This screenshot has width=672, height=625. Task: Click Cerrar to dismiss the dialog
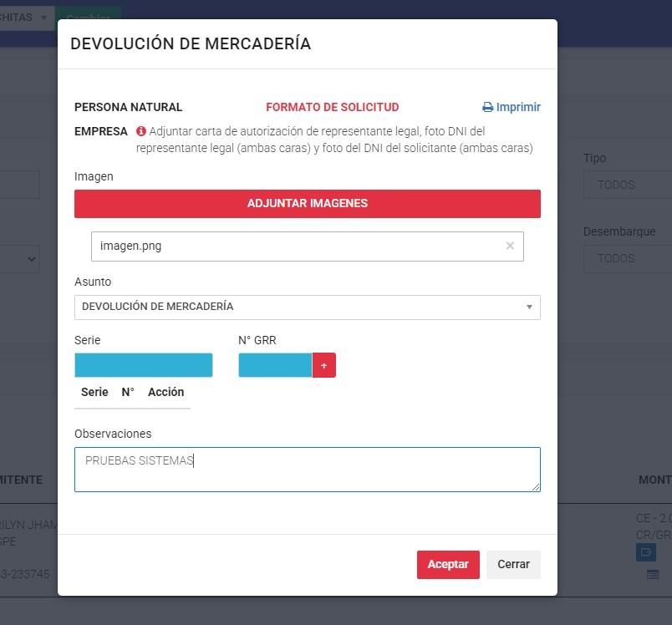tap(513, 565)
